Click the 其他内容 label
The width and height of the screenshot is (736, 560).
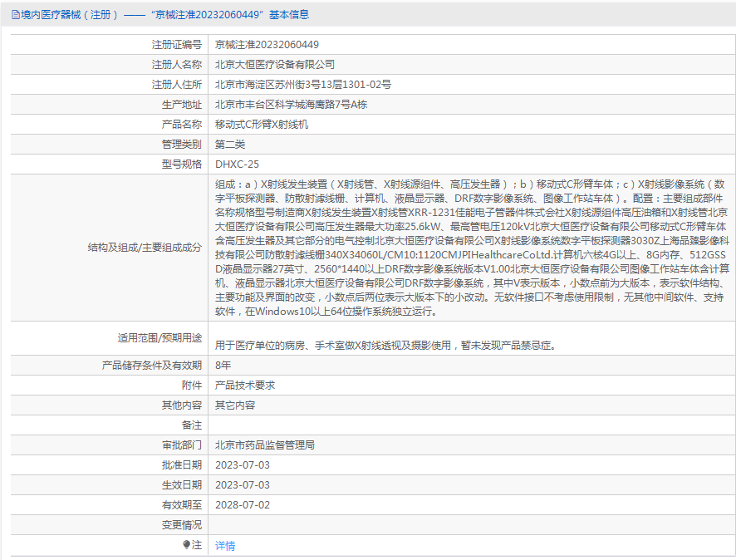coord(182,405)
